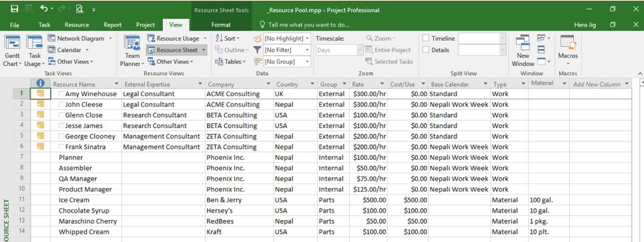Screen dimensions: 644x242
Task: Open the Task Usage view
Action: coord(35,51)
